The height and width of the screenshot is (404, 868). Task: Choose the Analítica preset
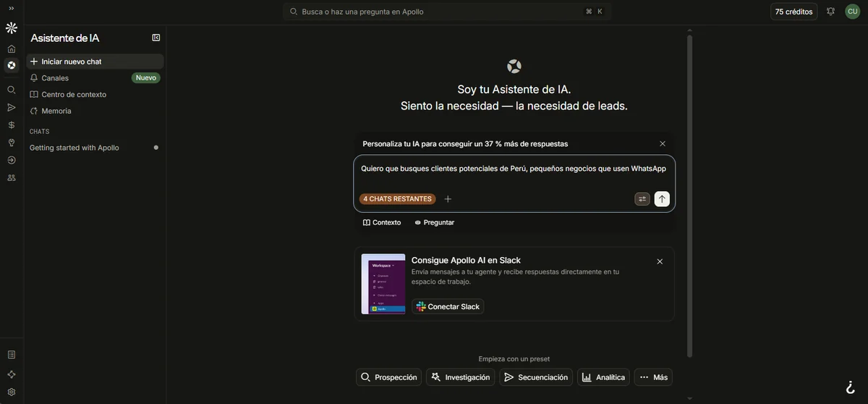[x=603, y=377]
